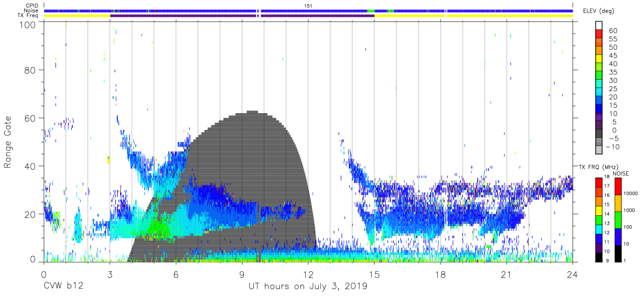Screen dimensions: 644x297
Task: Click the purple TX Freq strip above hour 9
Action: [x=242, y=16]
